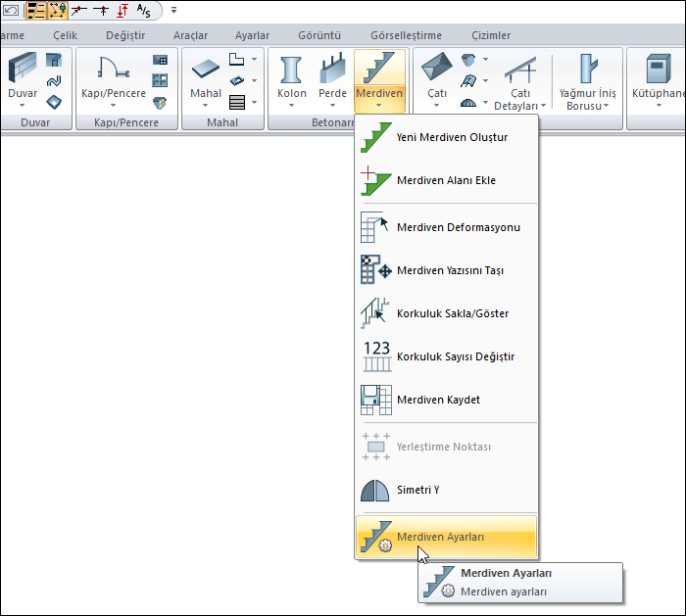Expand dropdown beside L-shaped polygon icon
The width and height of the screenshot is (686, 616).
254,59
